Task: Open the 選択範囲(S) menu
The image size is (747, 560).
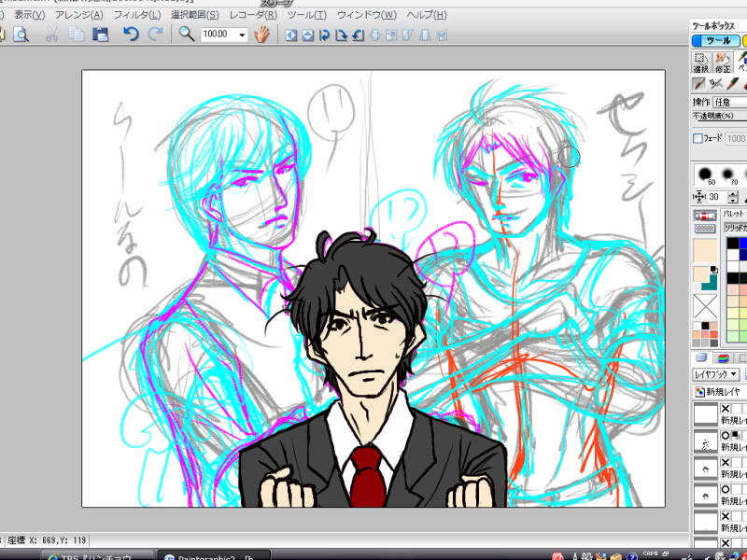Action: (195, 15)
